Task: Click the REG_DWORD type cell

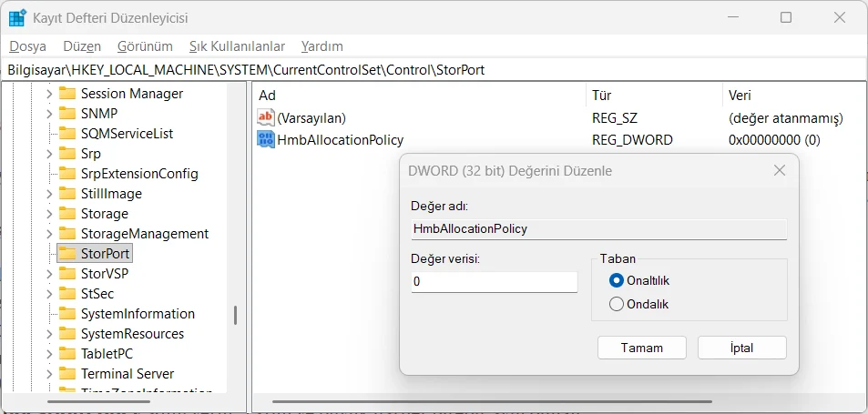Action: pos(632,140)
